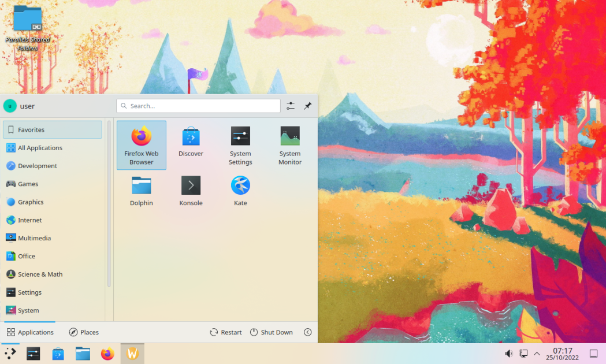The height and width of the screenshot is (364, 606).
Task: Mute the system volume in the tray
Action: (508, 353)
